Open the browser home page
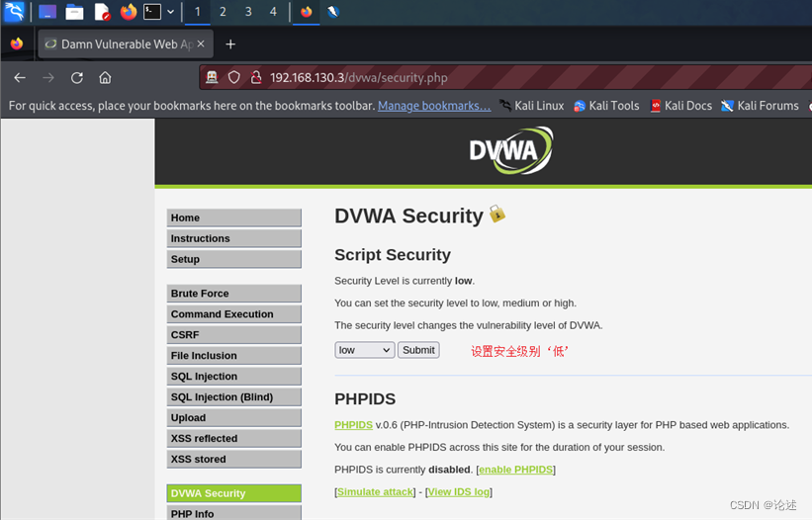812x520 pixels. coord(105,78)
